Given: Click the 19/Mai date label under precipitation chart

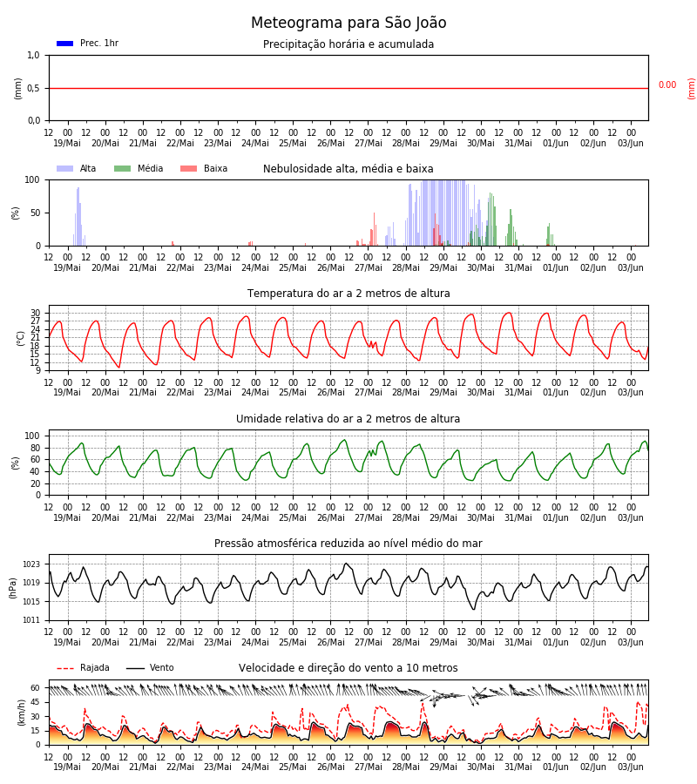Looking at the screenshot, I should (x=67, y=143).
